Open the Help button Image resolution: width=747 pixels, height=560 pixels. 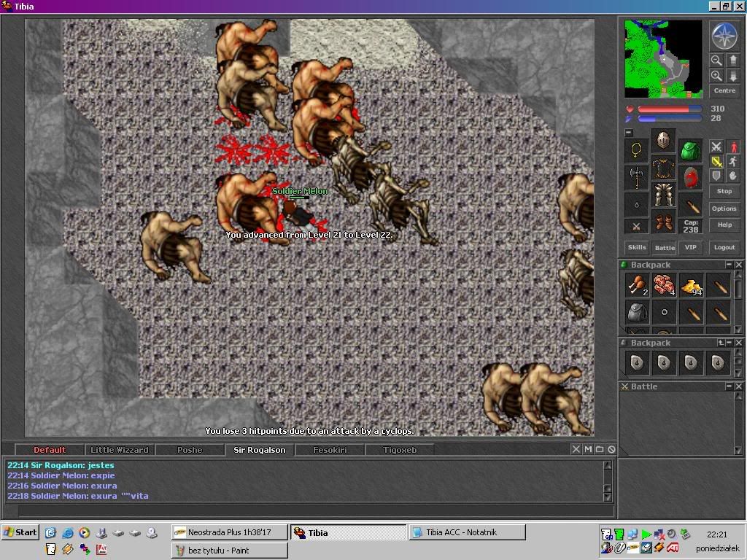724,225
